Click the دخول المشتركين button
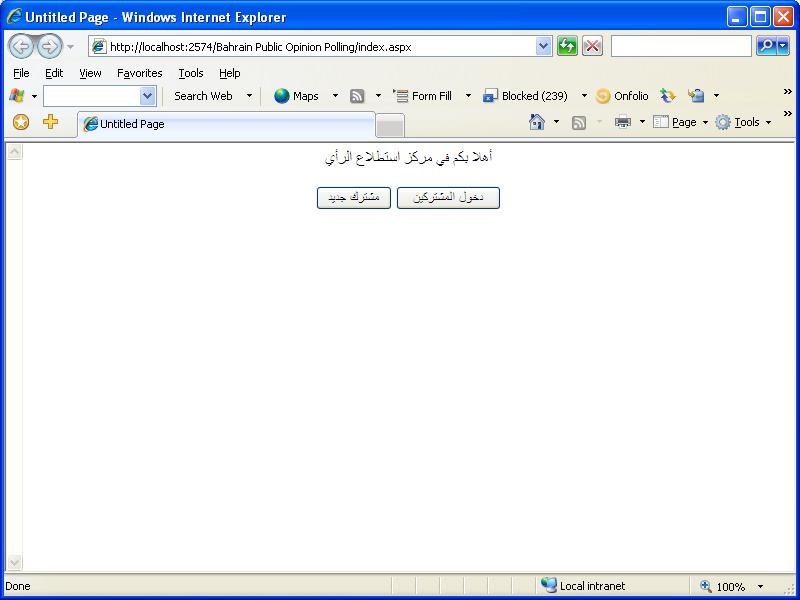The image size is (800, 600). coord(448,198)
